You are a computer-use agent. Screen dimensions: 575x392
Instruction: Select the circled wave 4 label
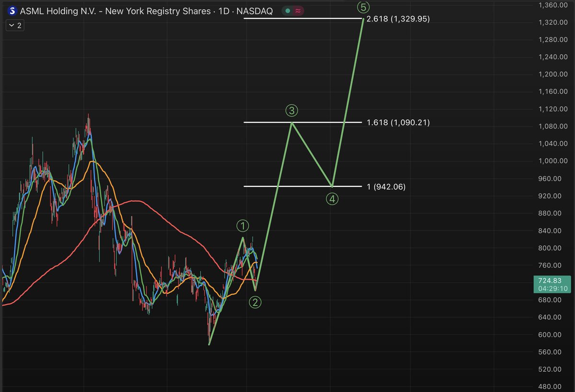(333, 198)
